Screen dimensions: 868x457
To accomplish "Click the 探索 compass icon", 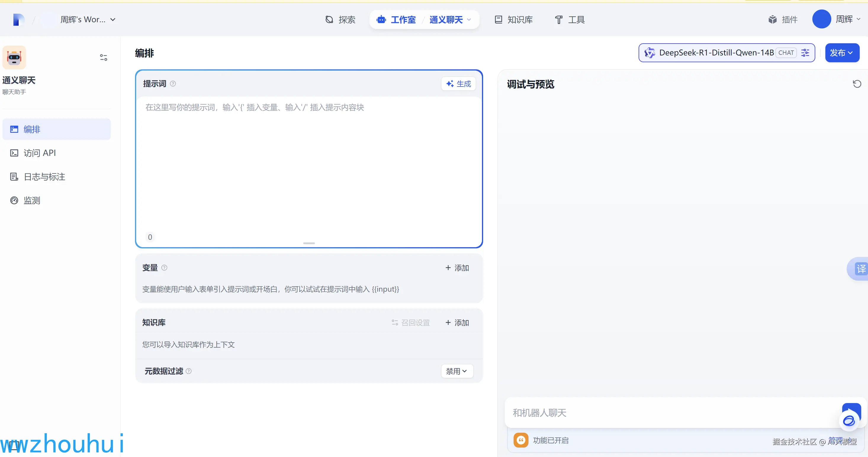I will tap(329, 19).
